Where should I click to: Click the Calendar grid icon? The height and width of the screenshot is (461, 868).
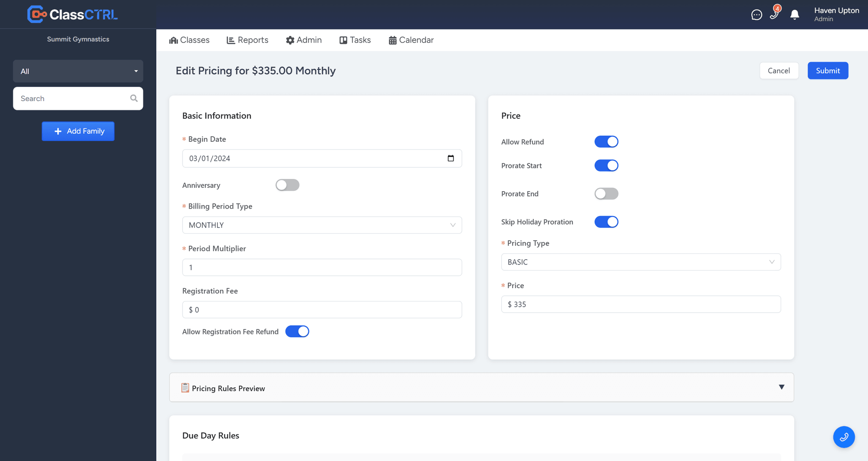[392, 40]
